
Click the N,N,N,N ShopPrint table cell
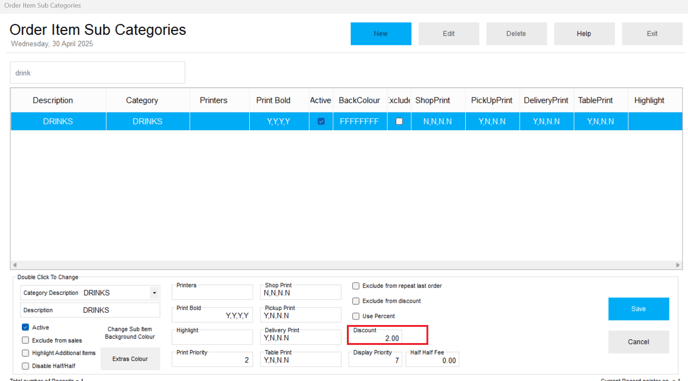click(438, 121)
